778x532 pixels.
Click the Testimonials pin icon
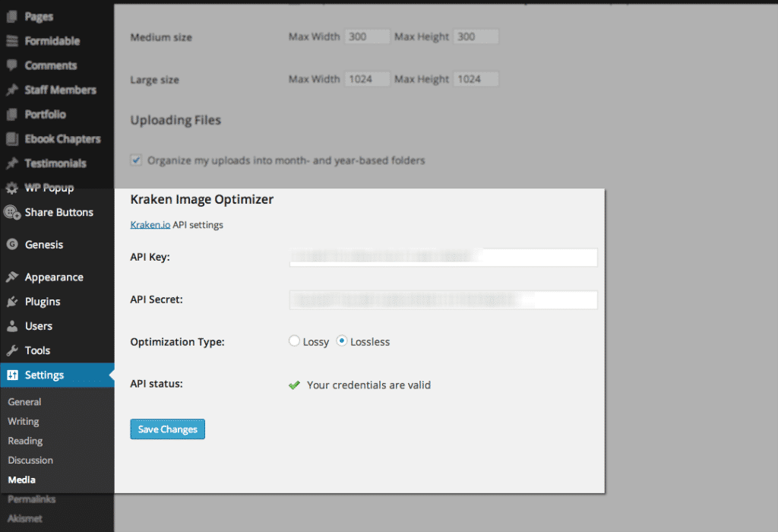point(12,163)
